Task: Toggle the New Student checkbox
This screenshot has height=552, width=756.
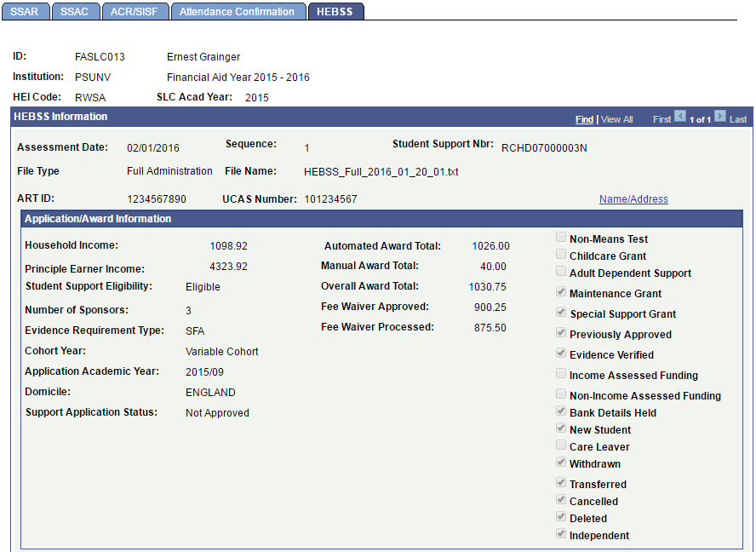Action: click(561, 428)
